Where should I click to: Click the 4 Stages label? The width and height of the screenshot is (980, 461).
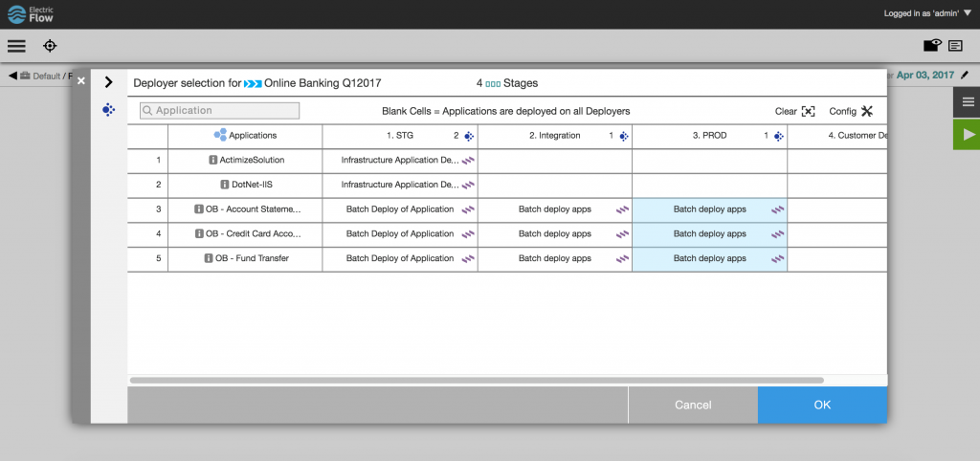pyautogui.click(x=507, y=83)
